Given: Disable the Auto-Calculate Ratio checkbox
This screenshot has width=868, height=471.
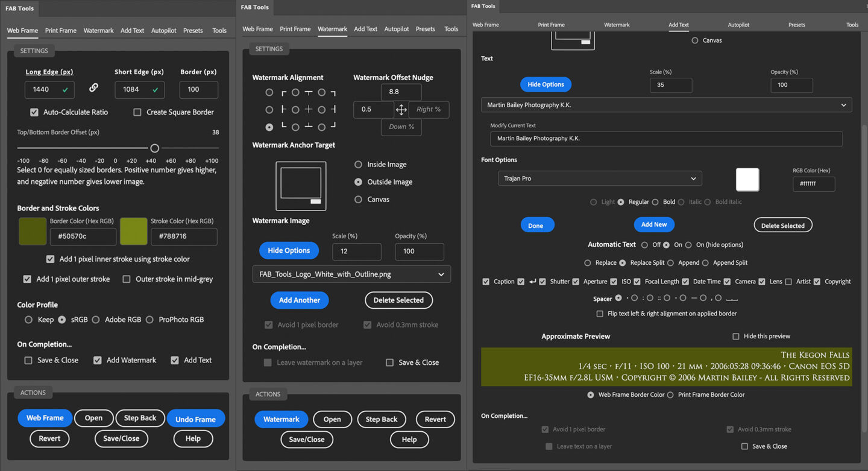Looking at the screenshot, I should click(34, 112).
